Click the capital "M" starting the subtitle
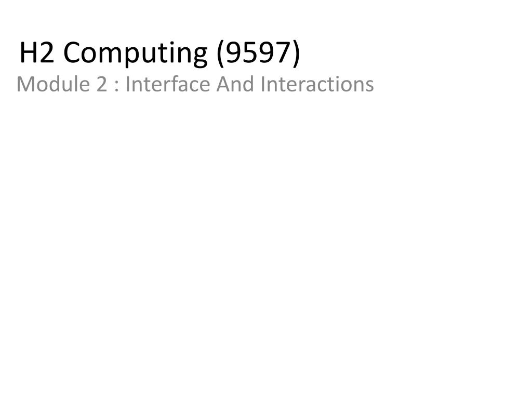532x399 pixels. (25, 85)
